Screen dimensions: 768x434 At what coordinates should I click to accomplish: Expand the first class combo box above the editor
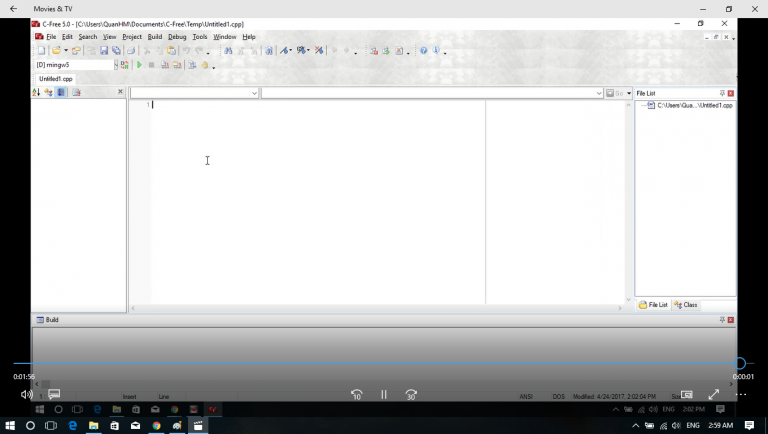[x=254, y=93]
